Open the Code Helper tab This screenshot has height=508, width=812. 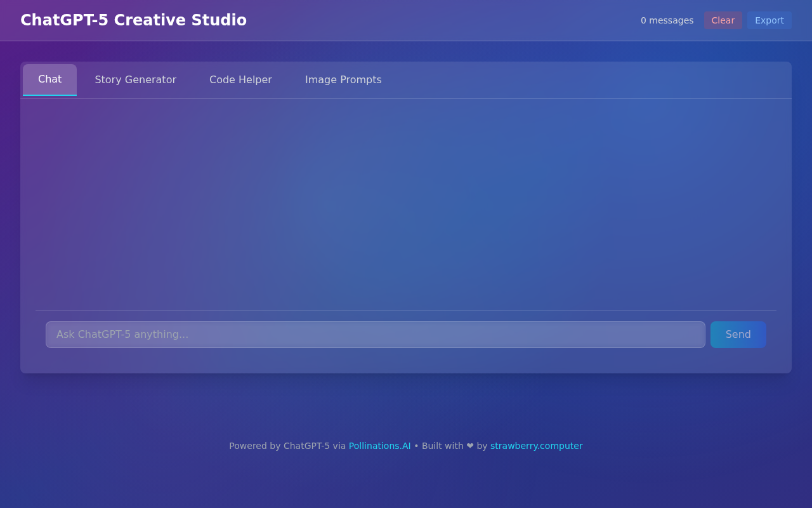tap(240, 80)
